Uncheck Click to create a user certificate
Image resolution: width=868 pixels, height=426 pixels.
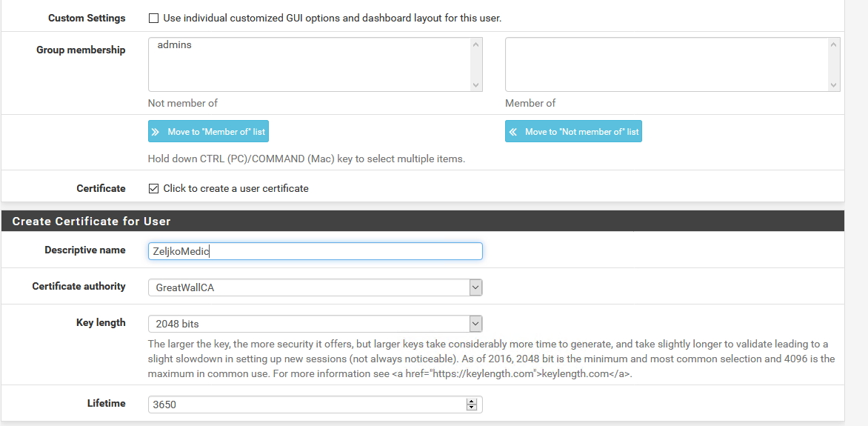[153, 189]
